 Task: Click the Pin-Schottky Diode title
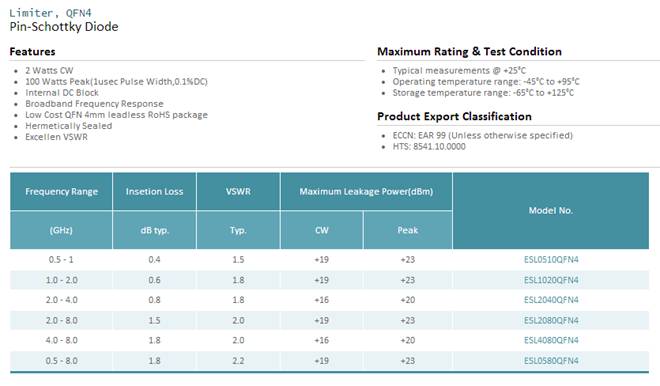[64, 27]
